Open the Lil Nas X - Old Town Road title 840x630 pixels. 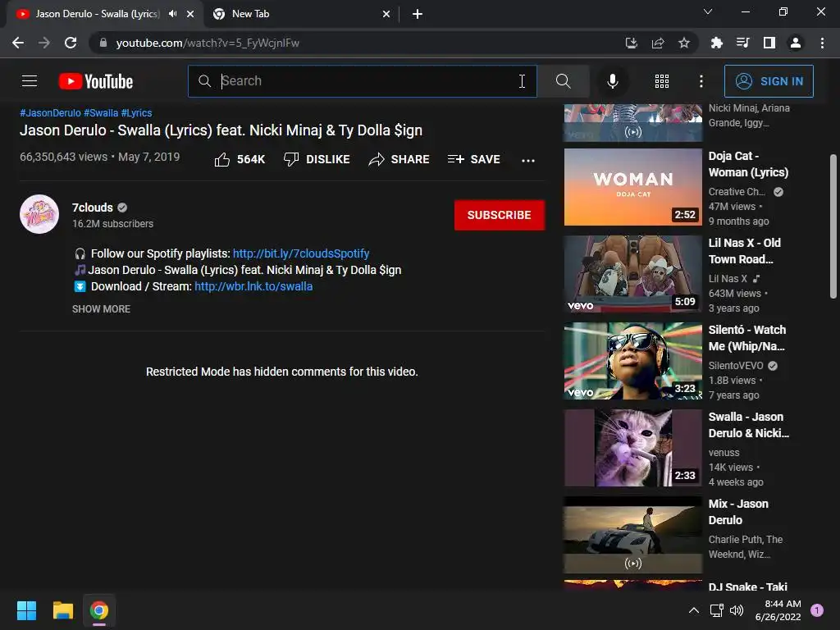744,251
